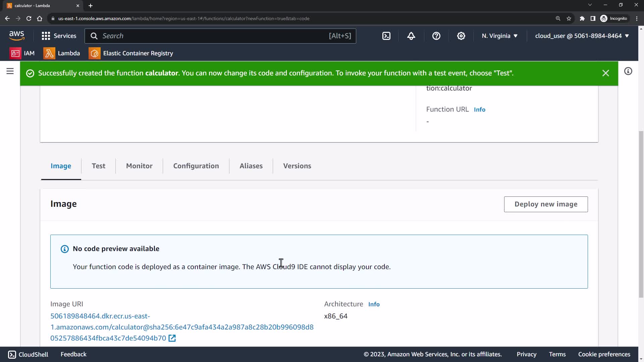This screenshot has height=362, width=644.
Task: Open CloudShell from the top navigation icon
Action: 386,36
